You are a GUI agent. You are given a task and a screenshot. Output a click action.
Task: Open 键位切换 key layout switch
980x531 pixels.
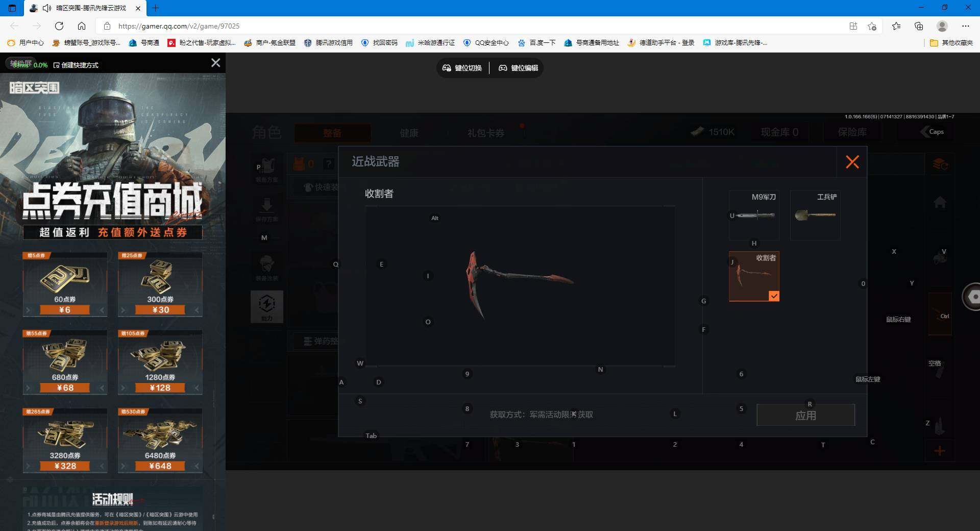tap(462, 68)
